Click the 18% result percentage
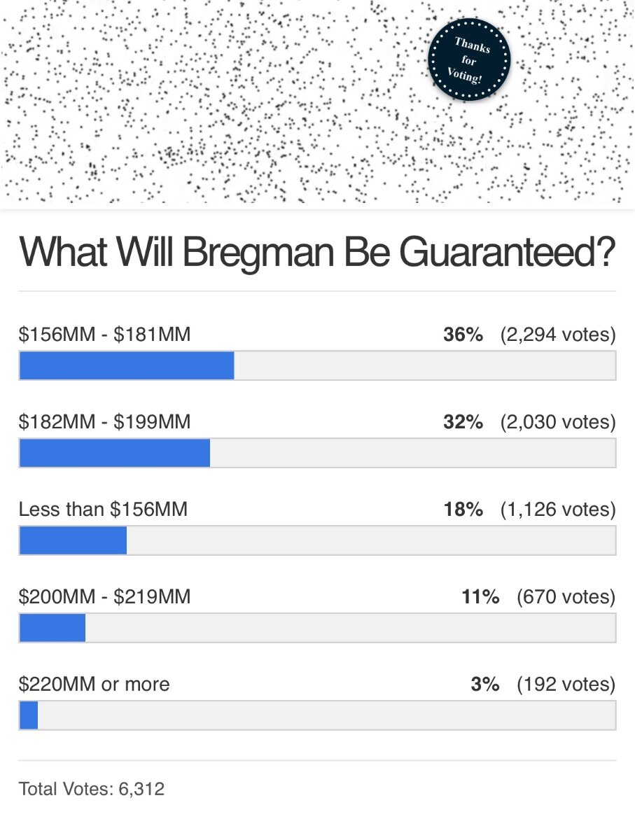The height and width of the screenshot is (840, 635). [463, 509]
